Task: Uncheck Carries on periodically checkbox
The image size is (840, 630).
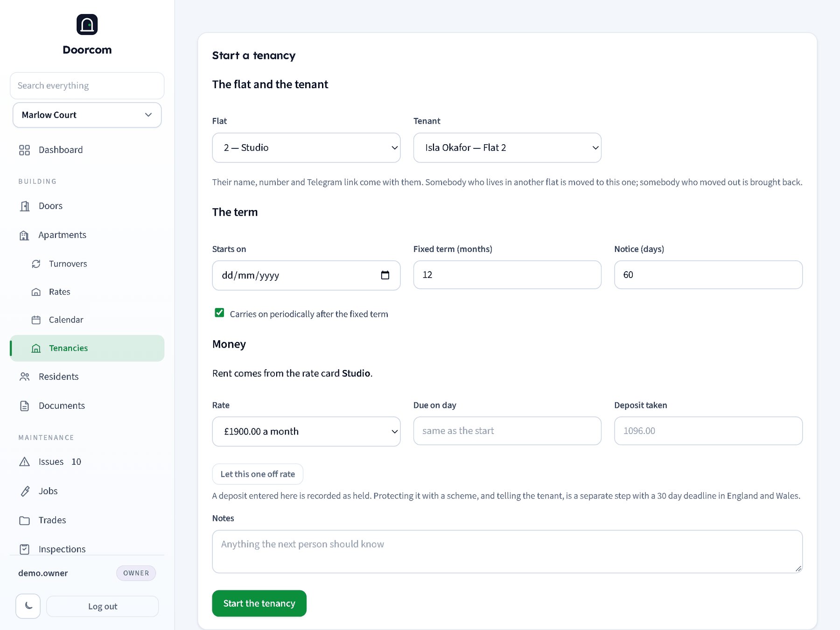Action: (219, 313)
